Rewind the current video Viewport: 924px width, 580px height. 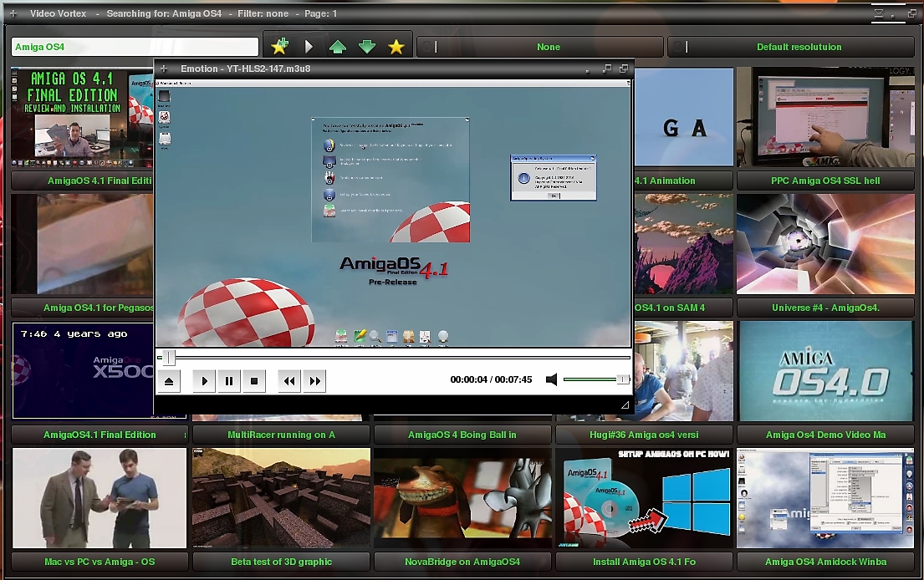click(288, 380)
